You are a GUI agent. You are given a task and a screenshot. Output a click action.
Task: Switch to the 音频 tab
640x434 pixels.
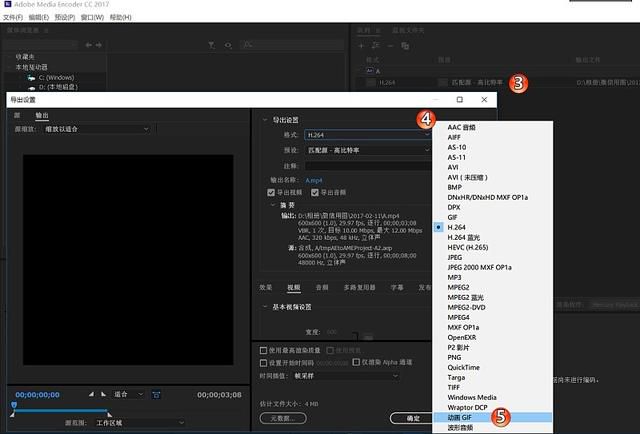tap(322, 287)
